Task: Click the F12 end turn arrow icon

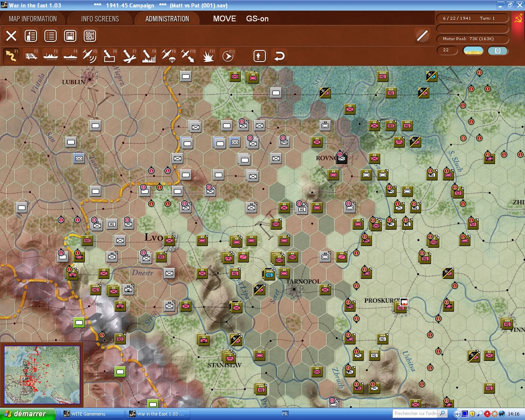Action: pyautogui.click(x=228, y=56)
